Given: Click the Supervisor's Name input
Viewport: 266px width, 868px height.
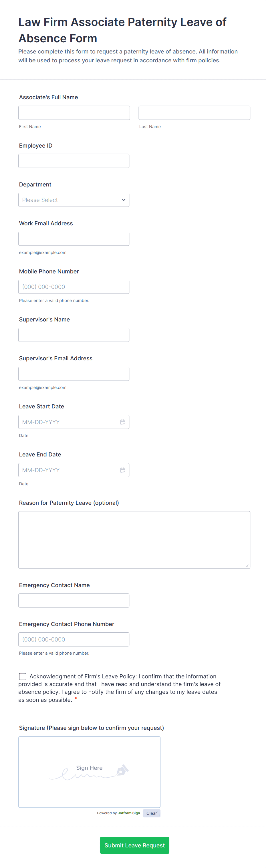Looking at the screenshot, I should click(74, 335).
